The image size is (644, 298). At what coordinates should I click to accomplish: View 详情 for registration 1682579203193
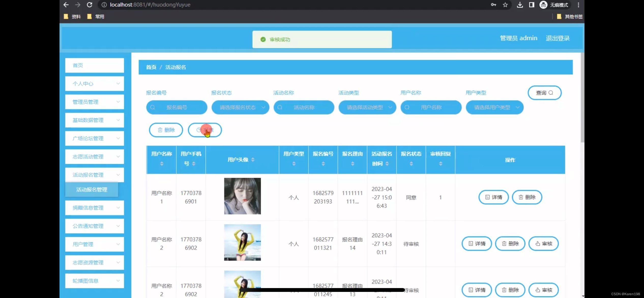(493, 197)
